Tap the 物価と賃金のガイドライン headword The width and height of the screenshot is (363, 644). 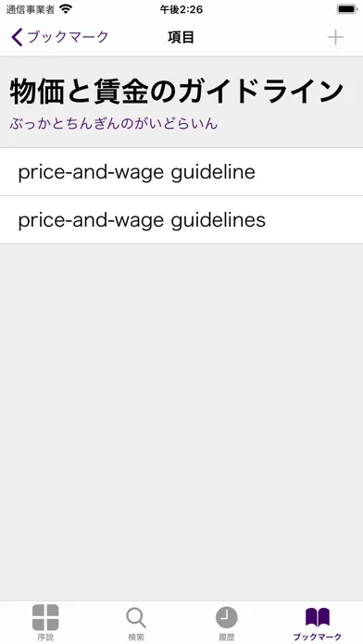tap(176, 92)
